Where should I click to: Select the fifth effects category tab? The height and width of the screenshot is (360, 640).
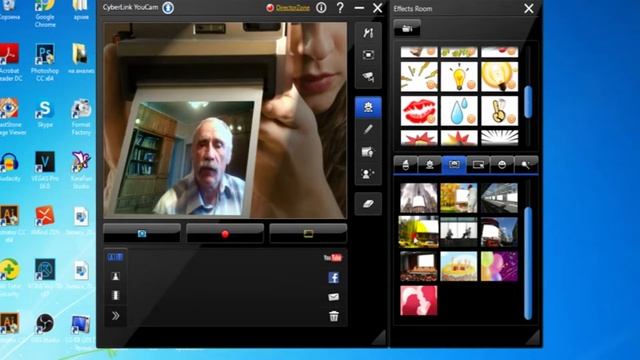[x=502, y=164]
